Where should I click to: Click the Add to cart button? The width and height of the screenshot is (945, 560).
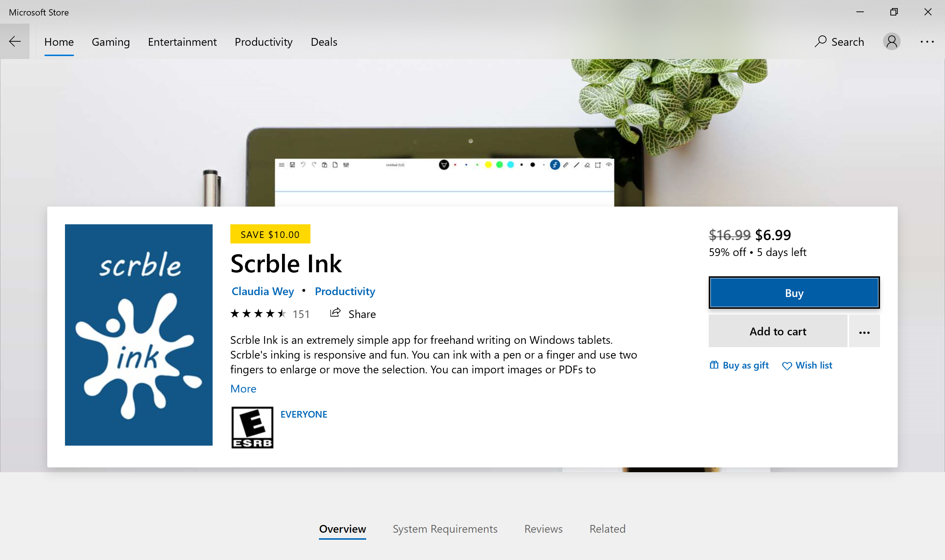click(778, 331)
